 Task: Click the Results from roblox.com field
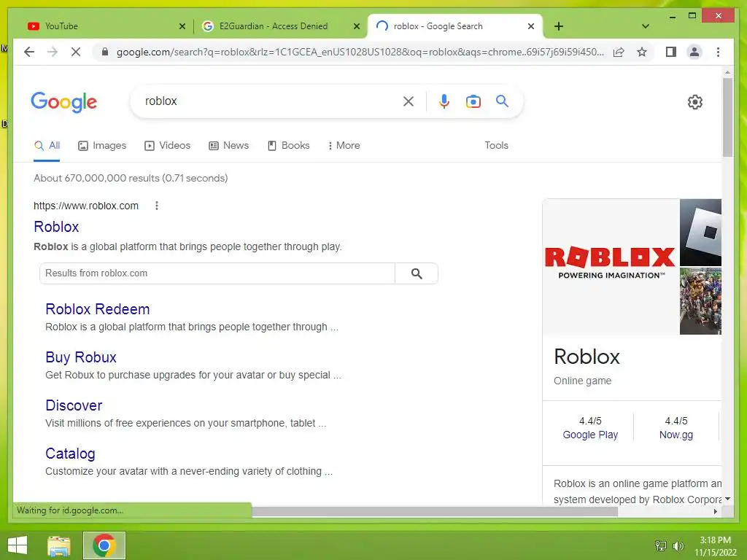[217, 273]
